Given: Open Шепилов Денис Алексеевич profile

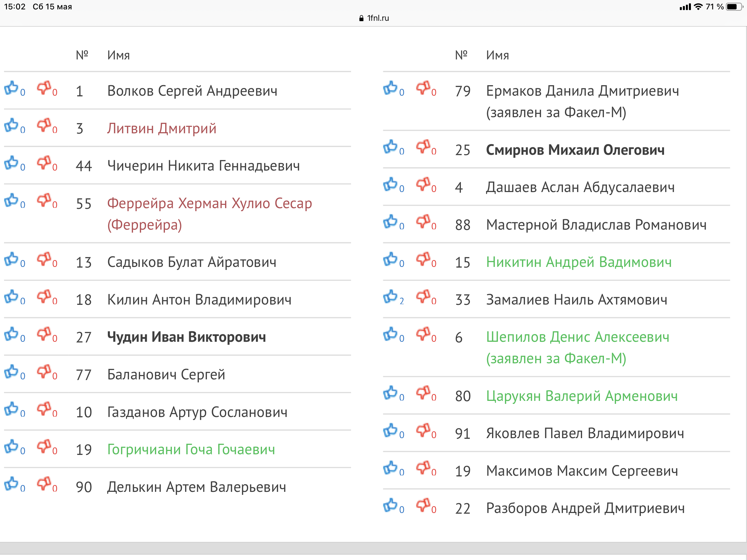Looking at the screenshot, I should 577,347.
